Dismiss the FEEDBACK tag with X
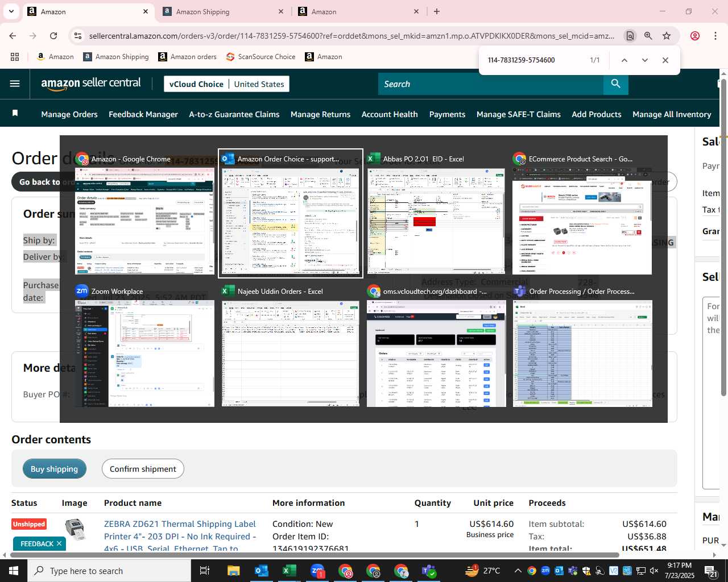The width and height of the screenshot is (728, 582). tap(59, 544)
